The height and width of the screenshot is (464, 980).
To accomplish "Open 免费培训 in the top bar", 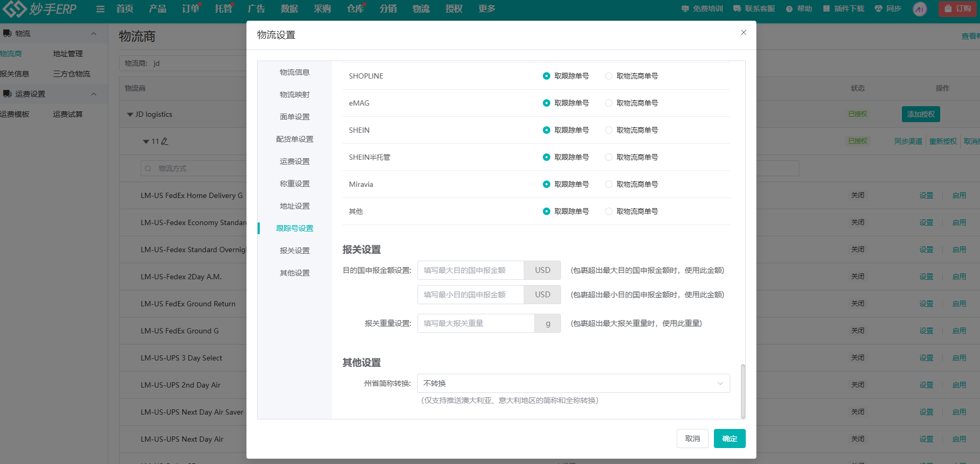I will coord(702,8).
